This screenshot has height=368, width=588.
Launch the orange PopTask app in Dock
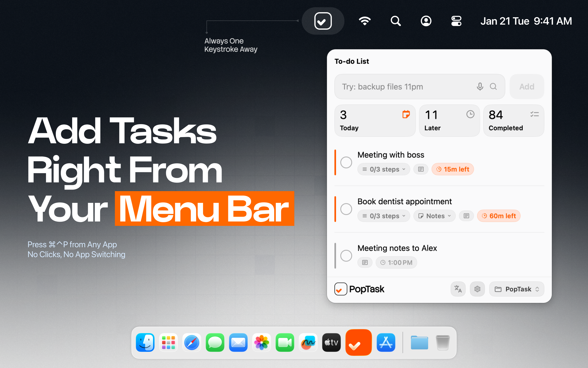pyautogui.click(x=359, y=342)
